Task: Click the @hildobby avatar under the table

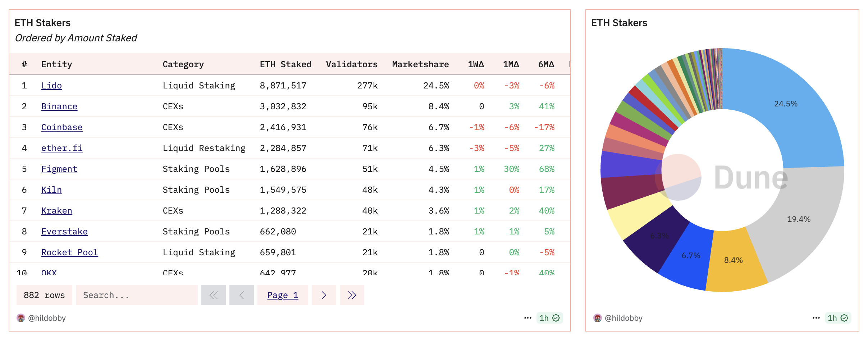Action: coord(22,318)
